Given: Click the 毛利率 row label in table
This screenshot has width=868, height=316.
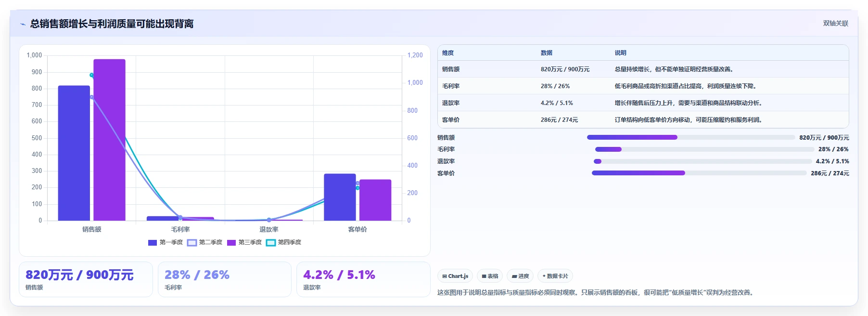Looking at the screenshot, I should (451, 86).
